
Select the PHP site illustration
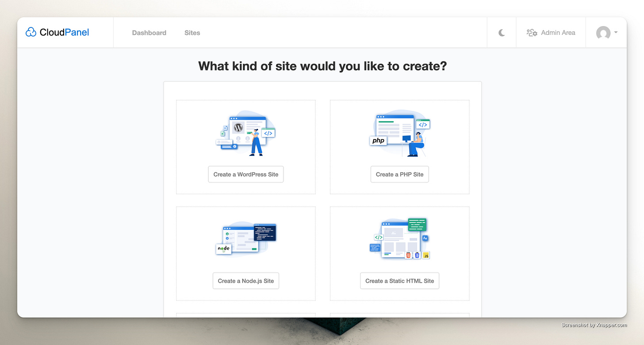[400, 133]
